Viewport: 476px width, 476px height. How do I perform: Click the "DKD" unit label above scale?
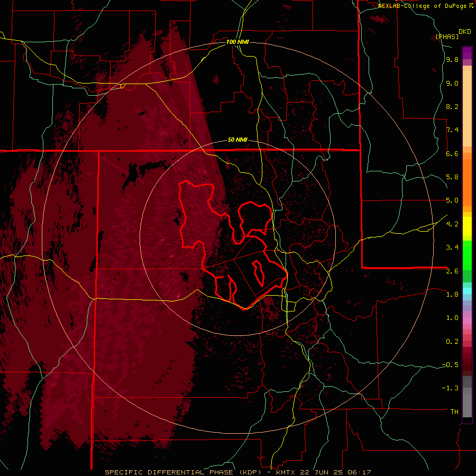pos(465,32)
